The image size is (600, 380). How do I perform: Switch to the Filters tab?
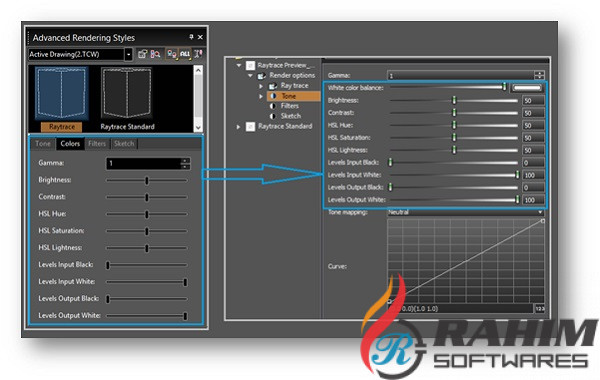pos(97,144)
